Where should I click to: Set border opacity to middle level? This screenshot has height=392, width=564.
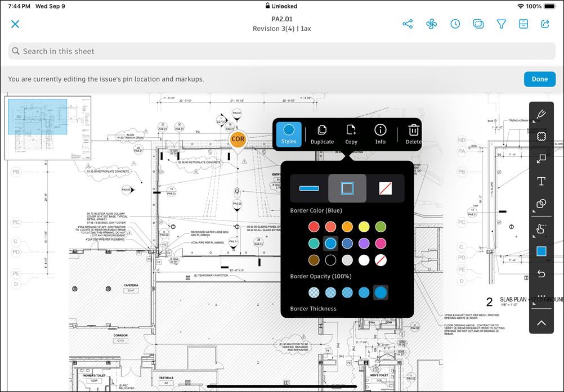tap(347, 292)
